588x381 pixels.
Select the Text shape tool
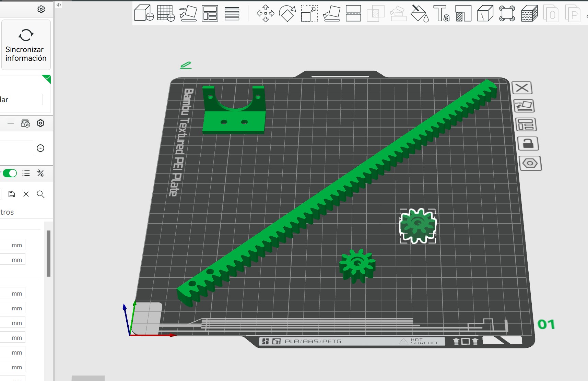coord(442,13)
